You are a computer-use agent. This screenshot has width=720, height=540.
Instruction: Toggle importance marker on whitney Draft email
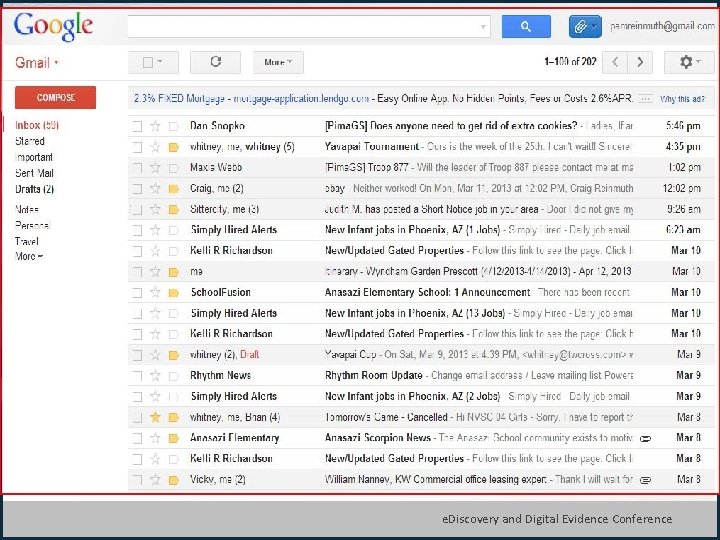pyautogui.click(x=173, y=355)
